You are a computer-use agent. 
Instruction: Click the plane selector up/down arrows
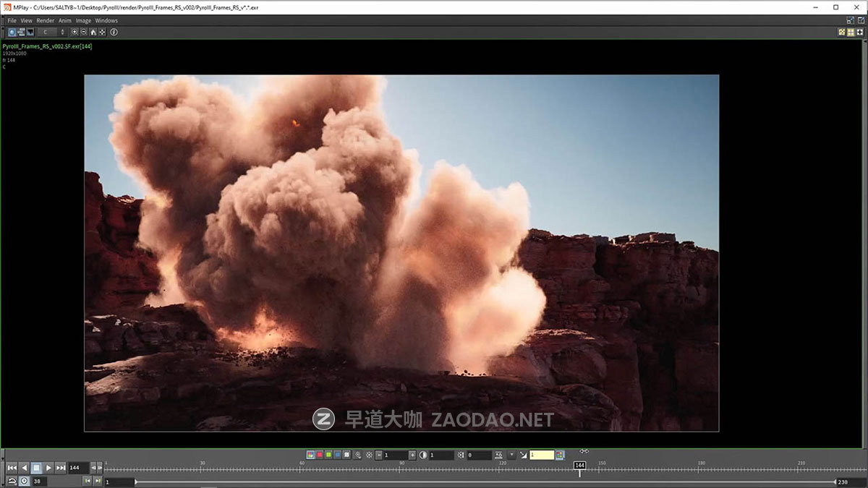click(x=62, y=32)
